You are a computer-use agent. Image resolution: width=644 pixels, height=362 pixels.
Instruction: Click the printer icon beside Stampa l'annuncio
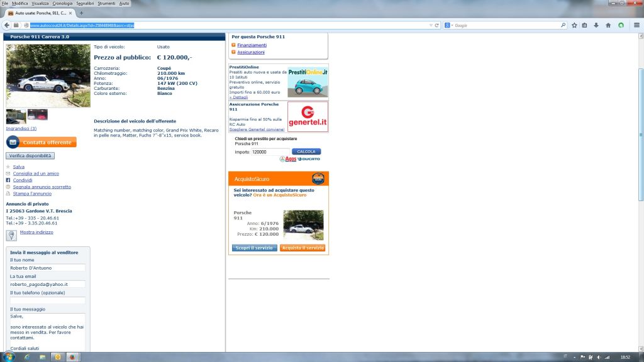point(8,194)
